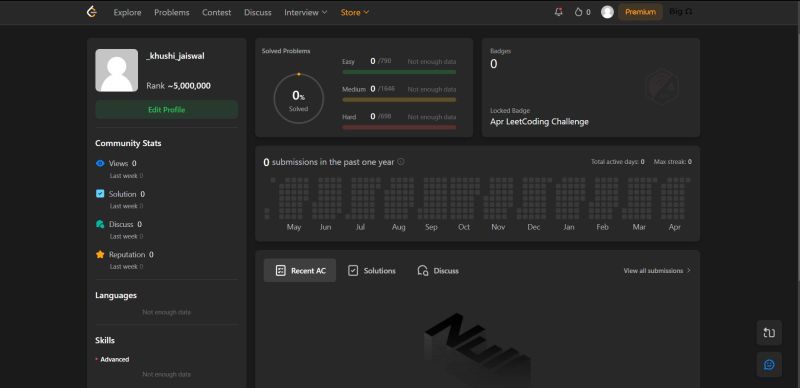Viewport: 800px width, 388px height.
Task: Open View all submissions chevron link
Action: [x=657, y=271]
